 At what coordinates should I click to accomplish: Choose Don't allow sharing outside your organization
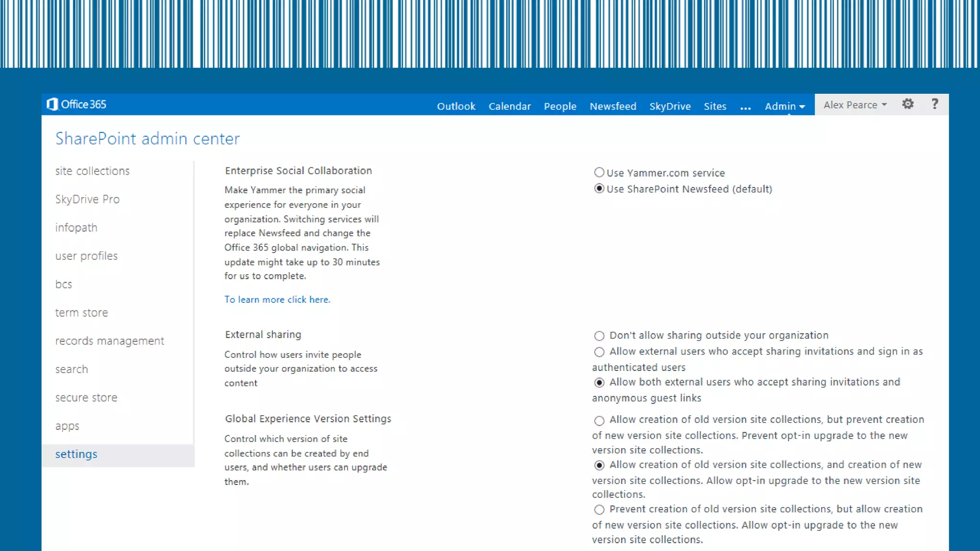(x=599, y=336)
